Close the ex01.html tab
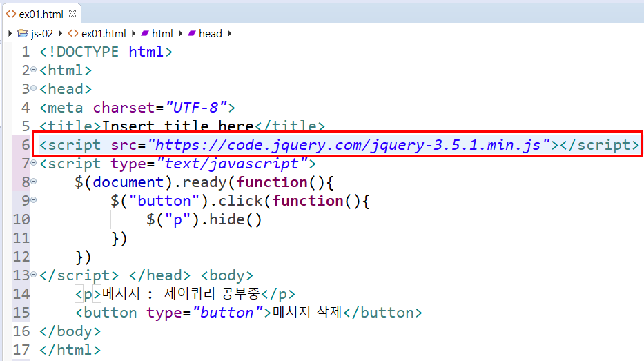This screenshot has width=644, height=361. tap(72, 14)
